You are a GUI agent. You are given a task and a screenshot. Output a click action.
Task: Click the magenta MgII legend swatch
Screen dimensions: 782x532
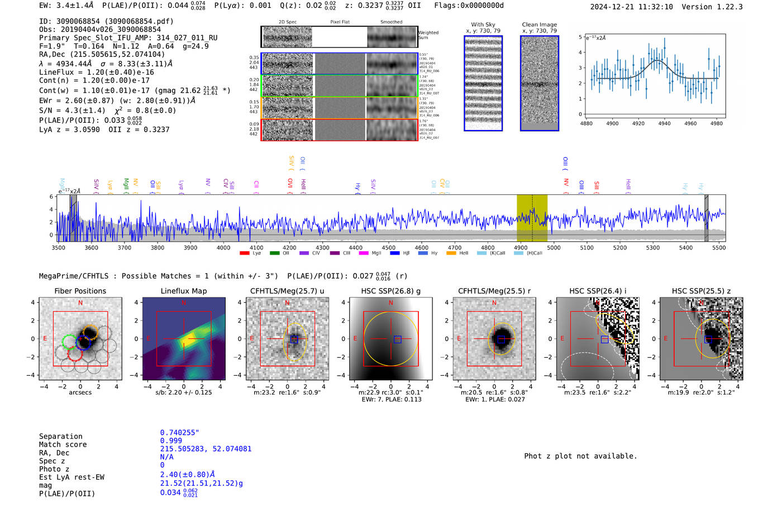tap(364, 253)
